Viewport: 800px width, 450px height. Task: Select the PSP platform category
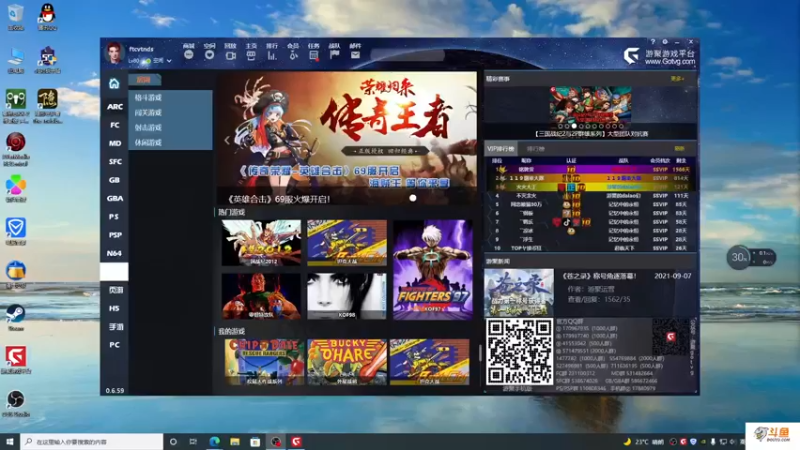click(115, 235)
